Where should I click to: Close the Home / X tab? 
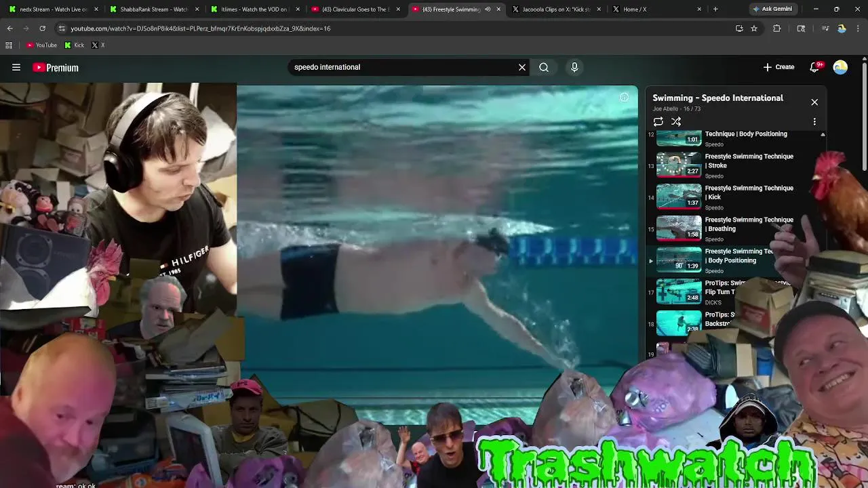coord(699,9)
